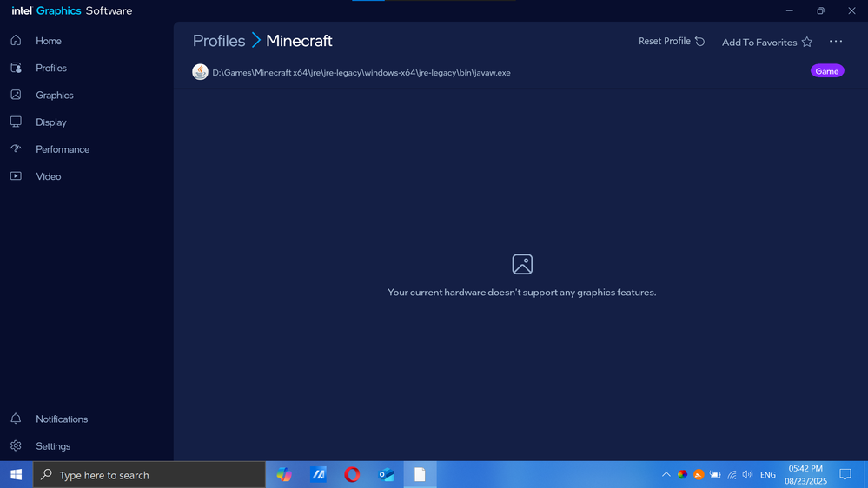This screenshot has height=488, width=868.
Task: Click the Profiles sidebar icon
Action: tap(16, 68)
